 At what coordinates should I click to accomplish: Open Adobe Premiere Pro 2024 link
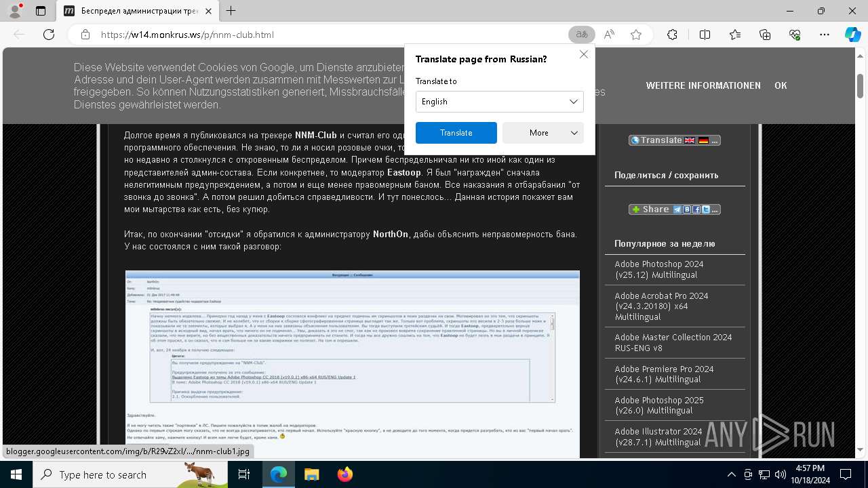(x=664, y=374)
